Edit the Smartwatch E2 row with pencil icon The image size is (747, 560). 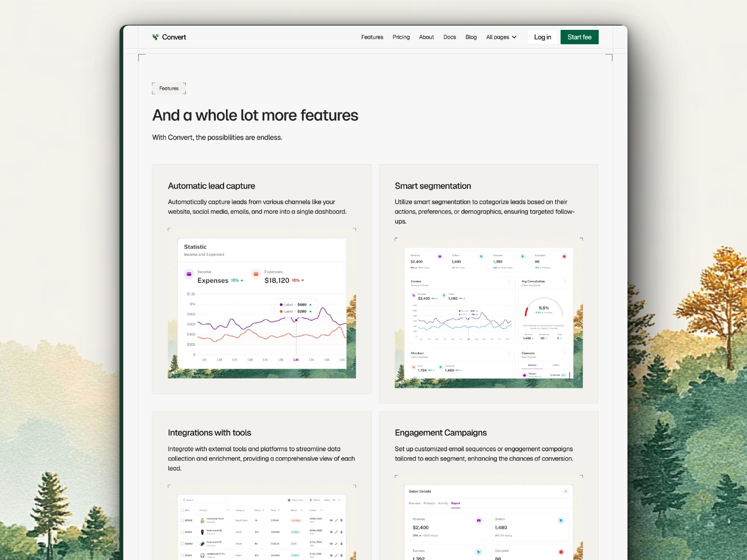point(336,532)
